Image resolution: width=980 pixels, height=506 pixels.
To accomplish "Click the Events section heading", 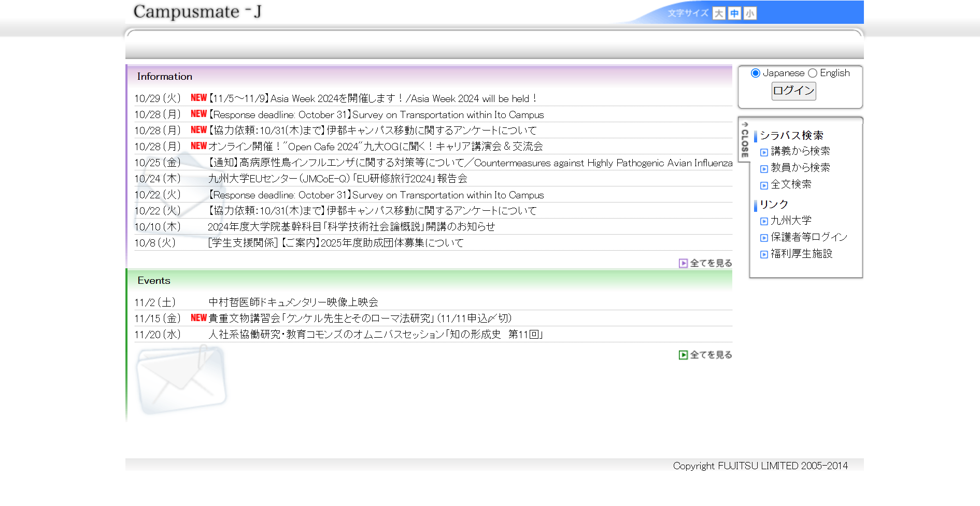I will (154, 281).
